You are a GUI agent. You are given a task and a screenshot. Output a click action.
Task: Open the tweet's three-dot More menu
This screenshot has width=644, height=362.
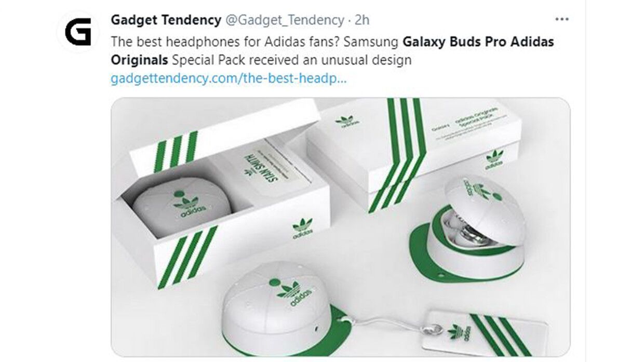(x=562, y=20)
